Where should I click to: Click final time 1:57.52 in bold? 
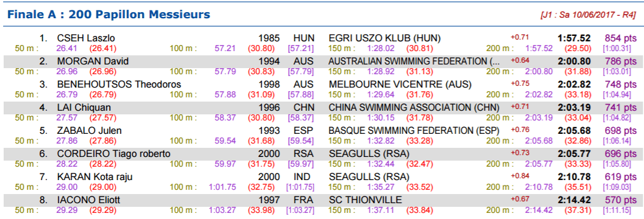(574, 38)
